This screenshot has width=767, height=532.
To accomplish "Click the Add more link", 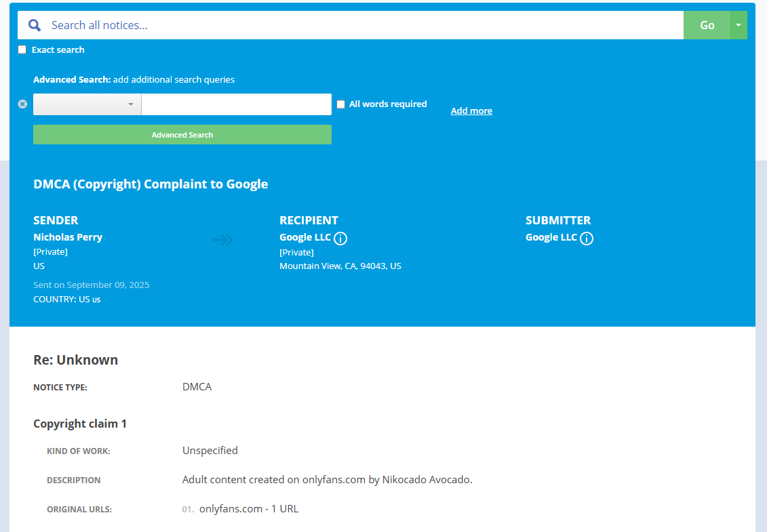I will [x=471, y=110].
